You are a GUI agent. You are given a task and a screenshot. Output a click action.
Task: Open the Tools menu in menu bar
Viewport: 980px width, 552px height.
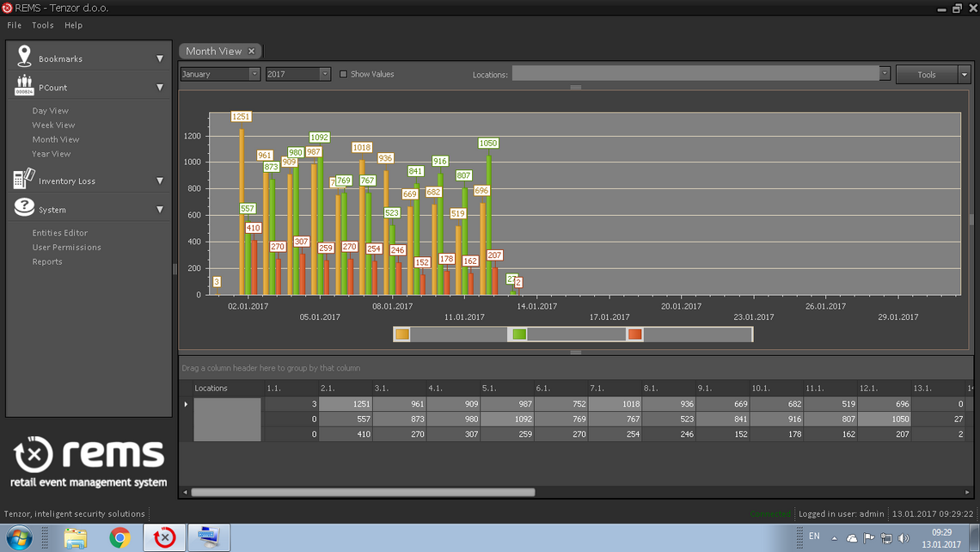[x=42, y=25]
